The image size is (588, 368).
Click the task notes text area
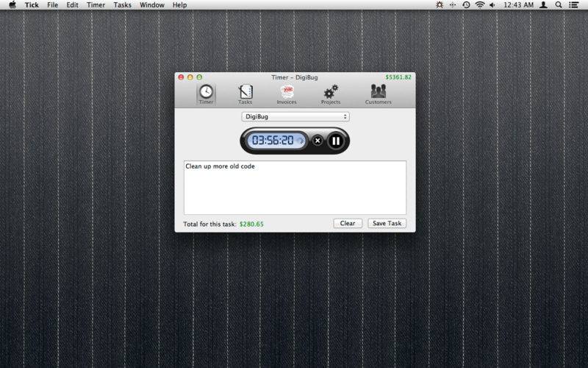295,188
